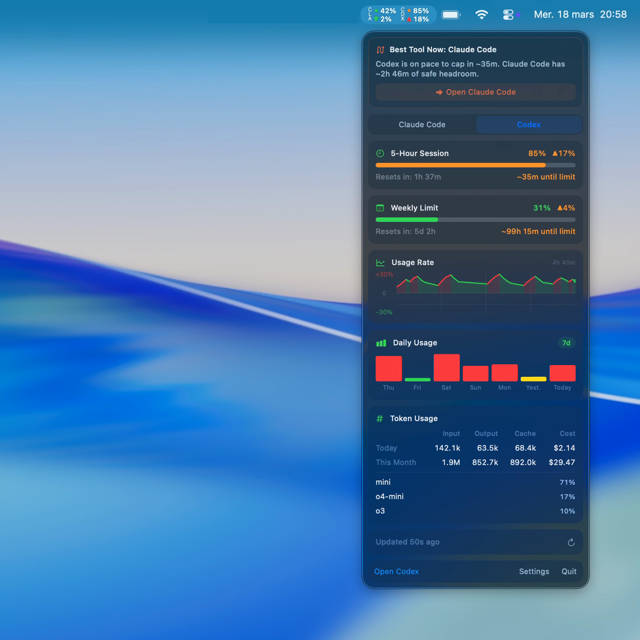The width and height of the screenshot is (640, 640).
Task: Click the Token Usage hash icon
Action: point(380,419)
